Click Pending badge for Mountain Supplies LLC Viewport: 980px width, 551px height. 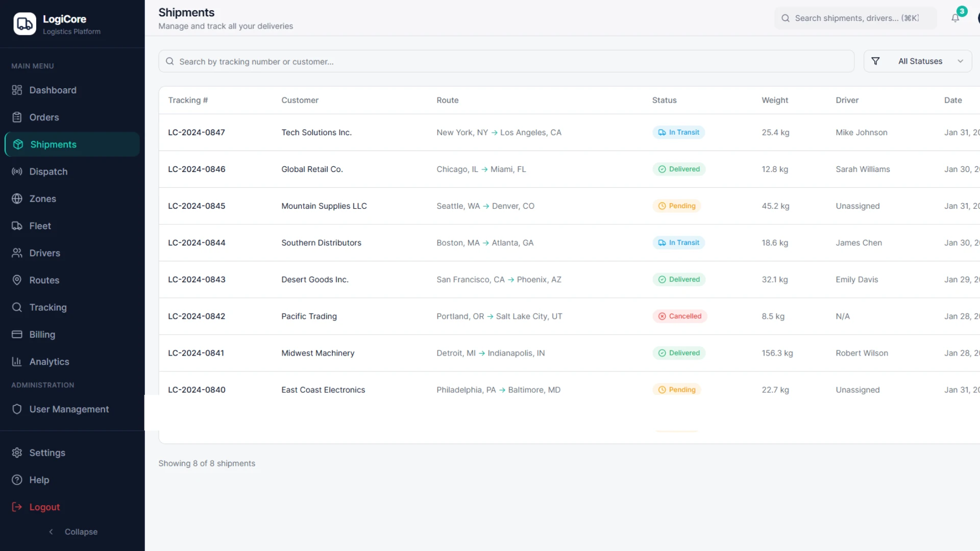coord(677,206)
